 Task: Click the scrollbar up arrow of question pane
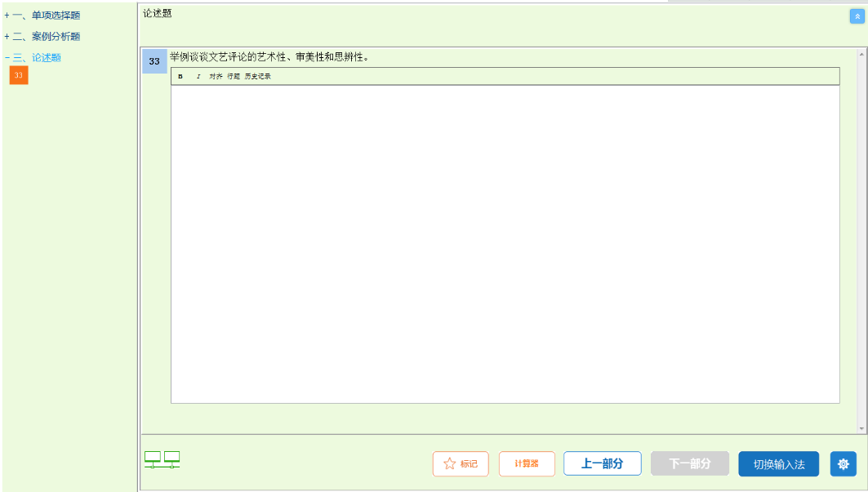click(x=861, y=54)
